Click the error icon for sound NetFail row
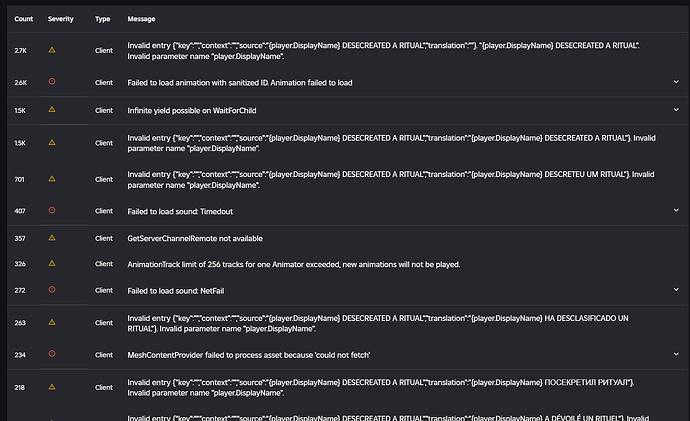Screen dimensions: 690x421 (x=52, y=289)
